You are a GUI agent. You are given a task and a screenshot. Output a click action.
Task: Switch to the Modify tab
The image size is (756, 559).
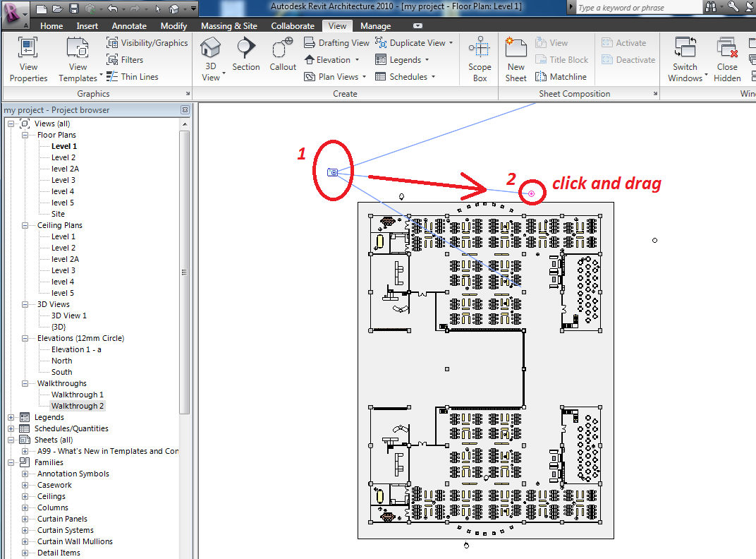(x=173, y=26)
